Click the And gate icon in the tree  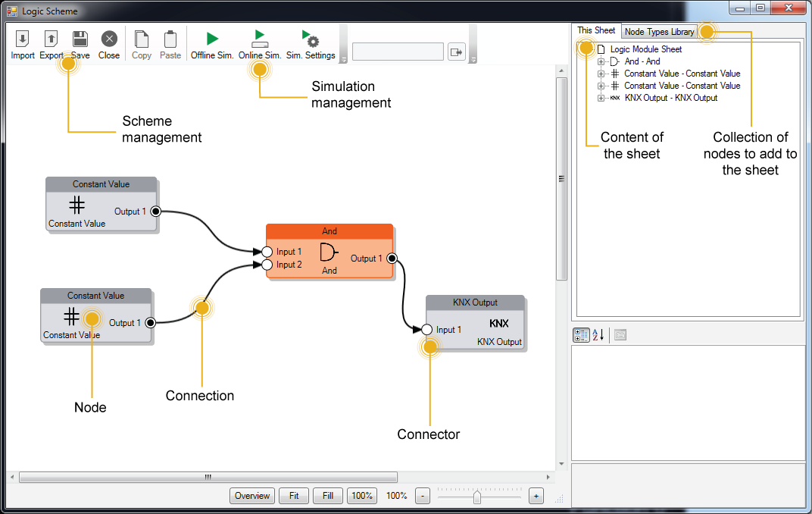point(615,61)
